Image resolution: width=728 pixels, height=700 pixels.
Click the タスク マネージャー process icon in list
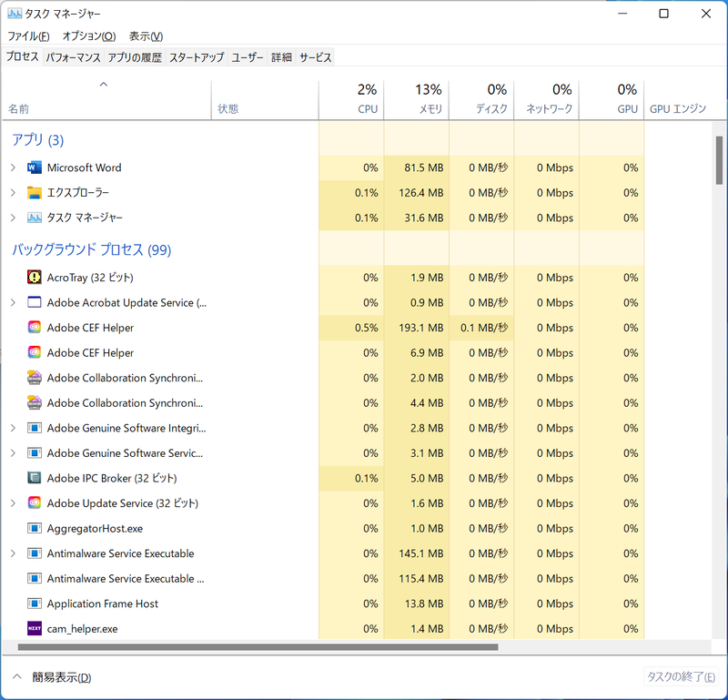coord(35,218)
